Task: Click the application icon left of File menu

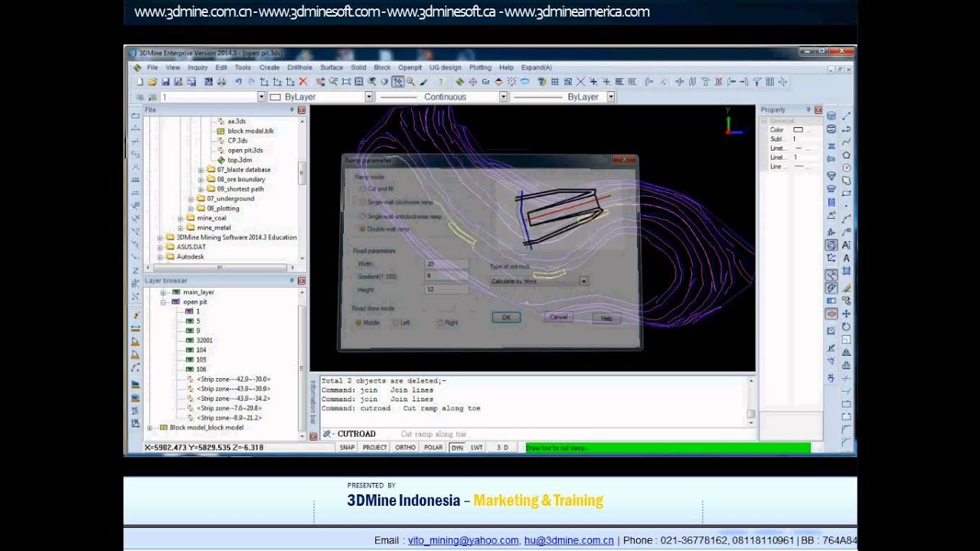Action: click(137, 67)
